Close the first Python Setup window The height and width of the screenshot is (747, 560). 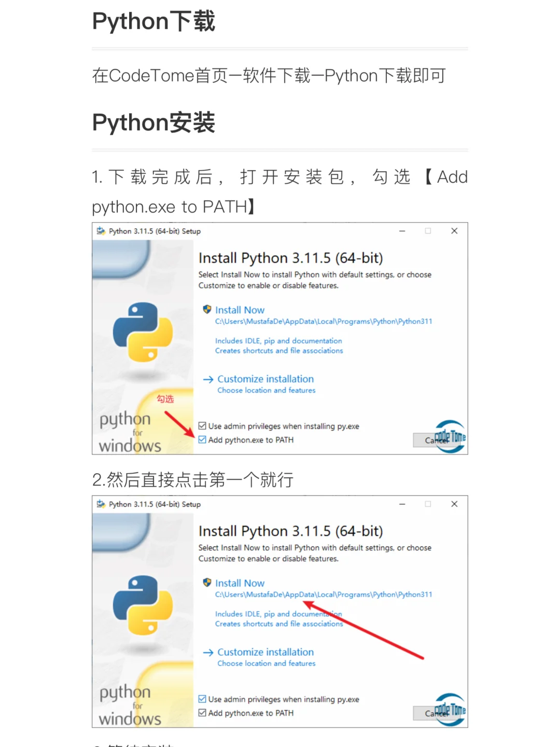454,231
